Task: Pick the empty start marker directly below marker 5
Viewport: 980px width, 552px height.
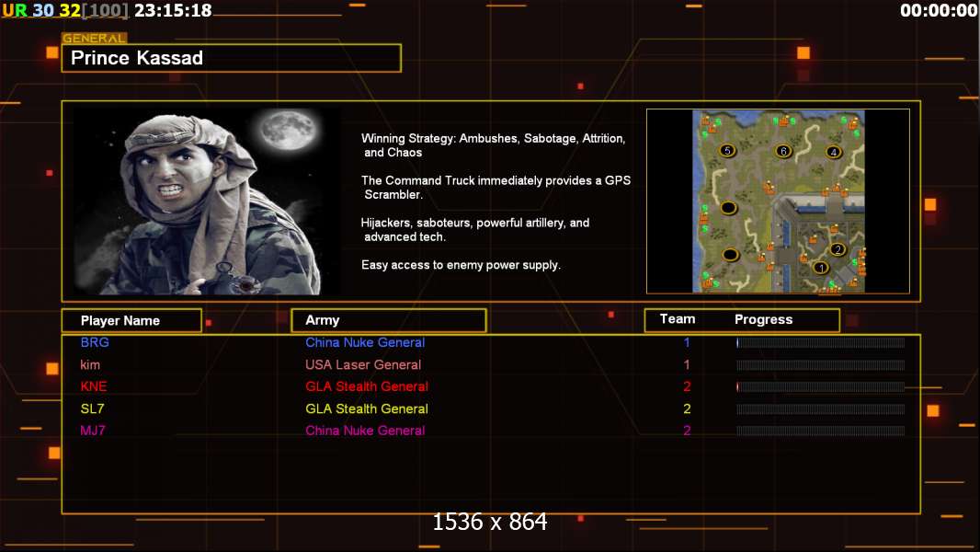Action: tap(728, 208)
